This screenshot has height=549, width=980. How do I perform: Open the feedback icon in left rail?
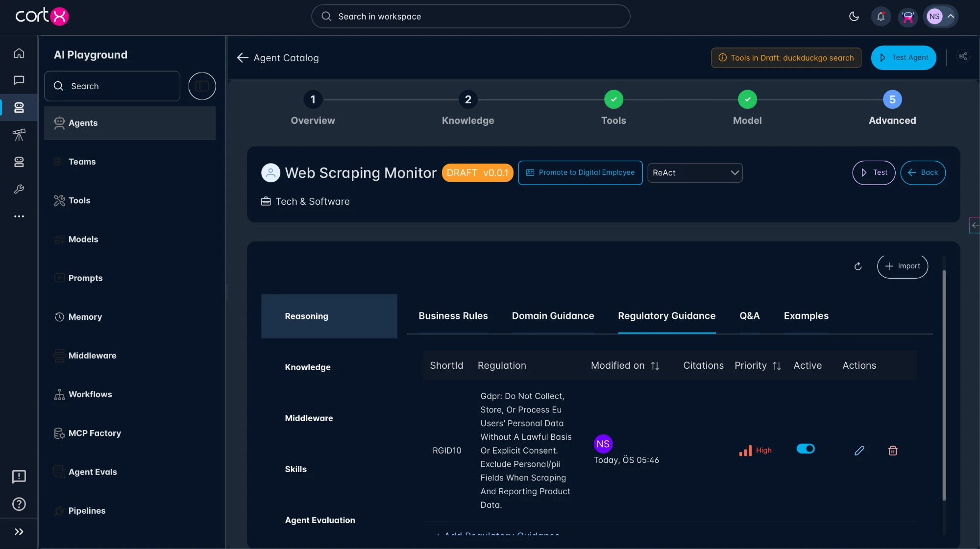point(19,477)
